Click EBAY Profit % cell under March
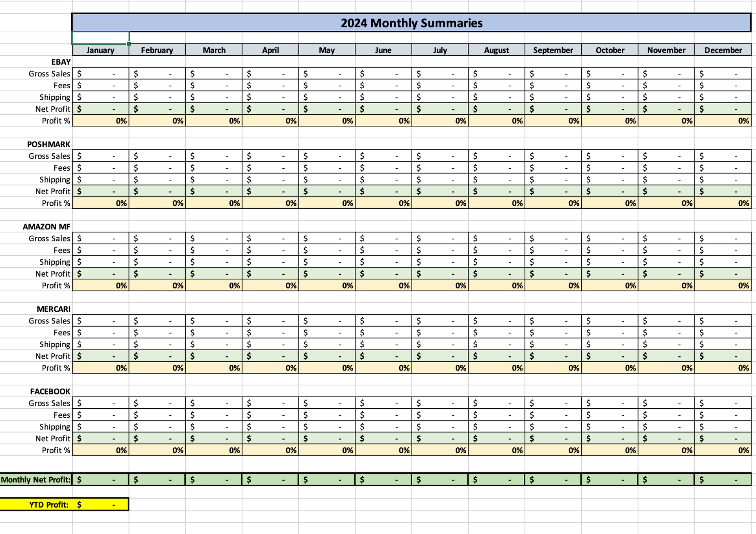 coord(214,121)
